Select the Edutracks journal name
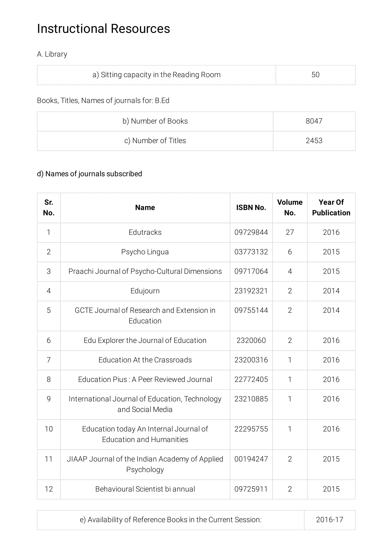Viewport: 392px width, 555px height. 145,232
